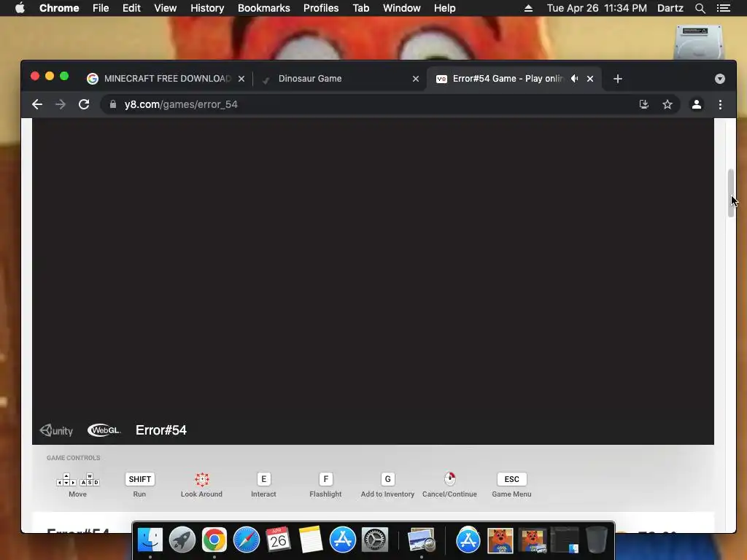
Task: Open the Help menu
Action: pyautogui.click(x=444, y=8)
